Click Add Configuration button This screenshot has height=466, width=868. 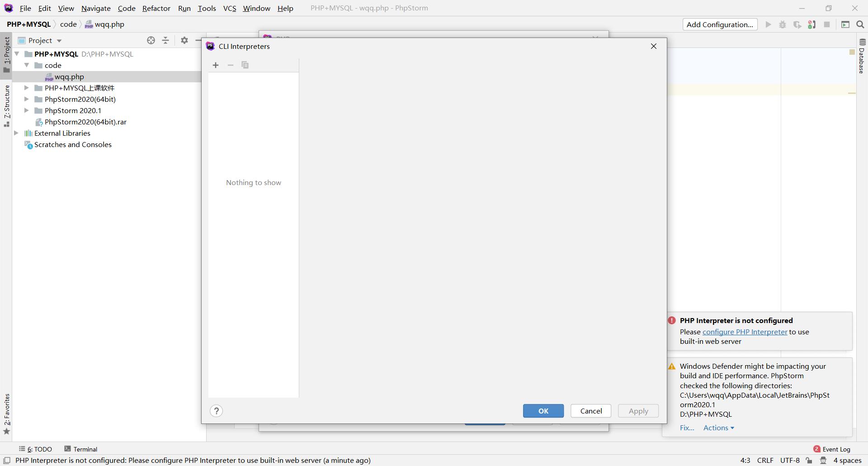coord(720,24)
